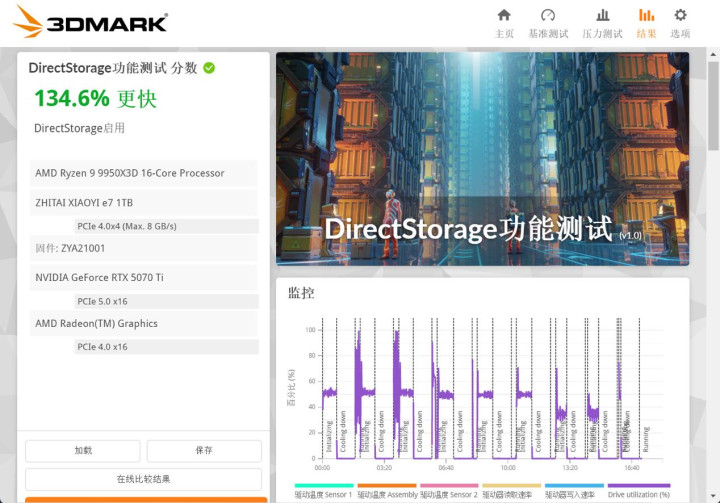Click the 固件: ZYA21001 firmware row
Image resolution: width=720 pixels, height=503 pixels.
click(143, 248)
